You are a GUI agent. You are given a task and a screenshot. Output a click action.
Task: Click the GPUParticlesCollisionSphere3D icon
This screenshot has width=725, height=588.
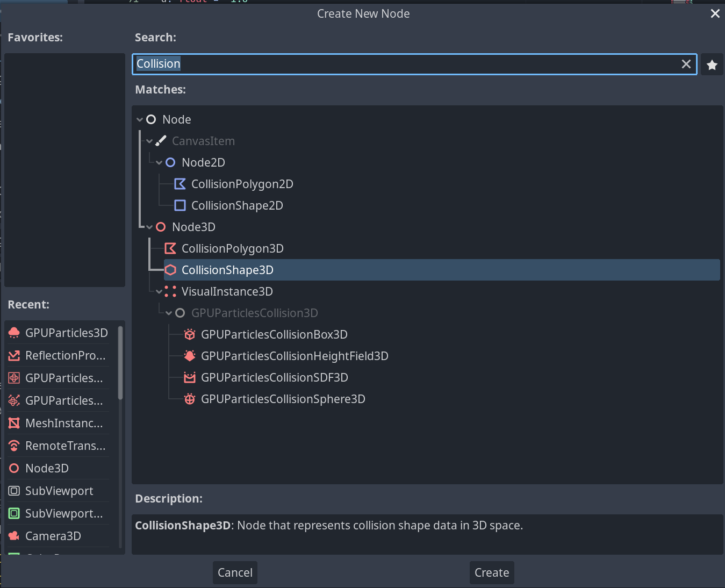click(189, 399)
